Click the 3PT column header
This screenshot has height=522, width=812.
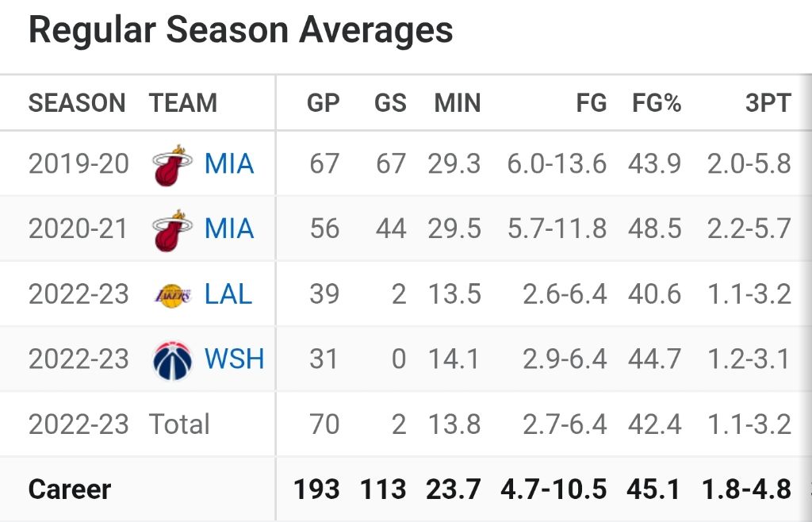click(768, 102)
